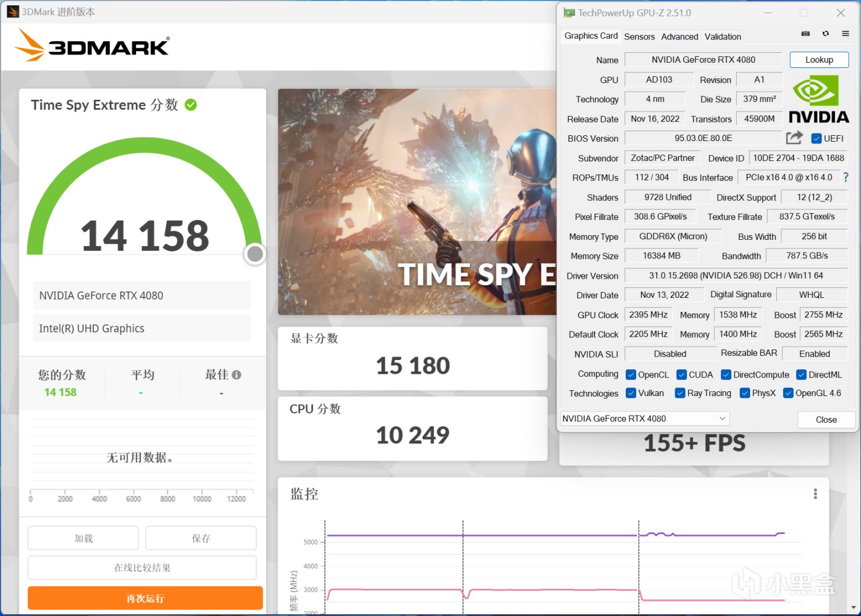Click the NVIDIA logo in GPU-Z
This screenshot has height=616, width=861.
819,99
